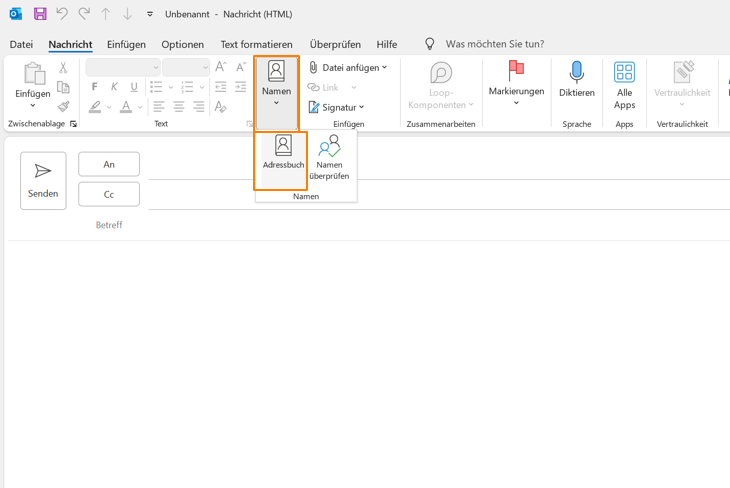Center align text
730x488 pixels.
pos(179,107)
